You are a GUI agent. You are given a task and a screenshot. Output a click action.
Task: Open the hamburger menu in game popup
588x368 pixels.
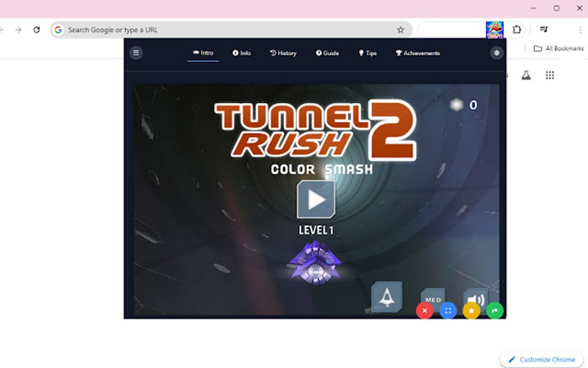[x=136, y=53]
